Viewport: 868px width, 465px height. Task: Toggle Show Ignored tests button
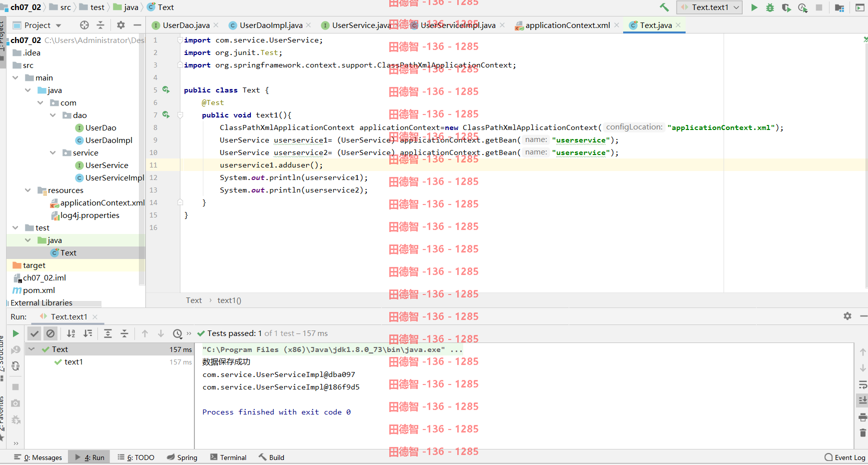tap(50, 333)
